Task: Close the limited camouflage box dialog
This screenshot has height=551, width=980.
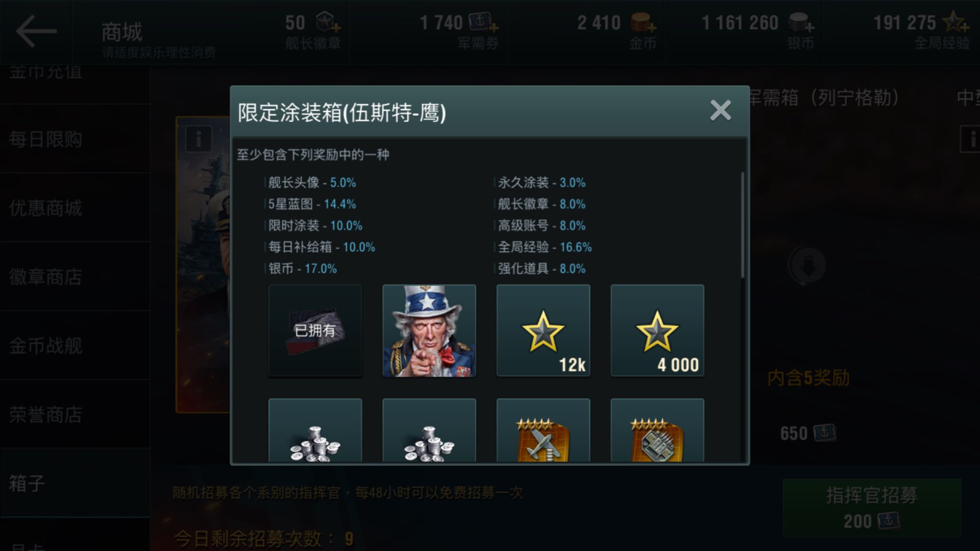Action: (720, 110)
